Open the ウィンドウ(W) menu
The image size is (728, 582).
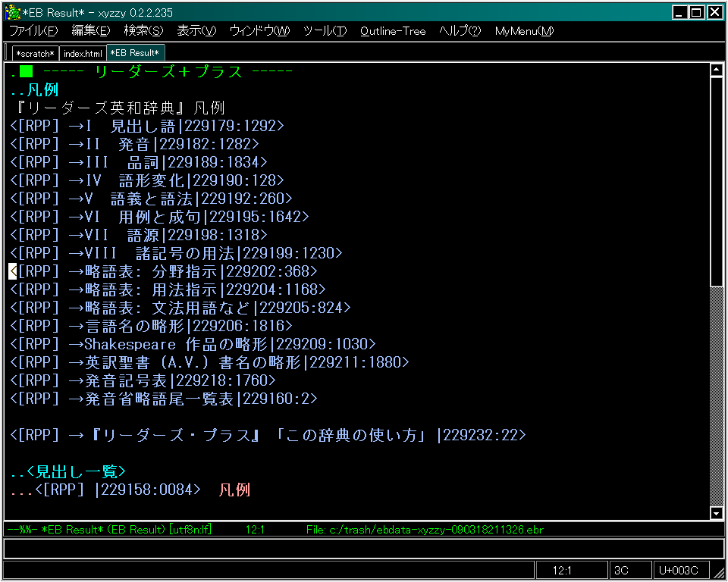[x=259, y=31]
